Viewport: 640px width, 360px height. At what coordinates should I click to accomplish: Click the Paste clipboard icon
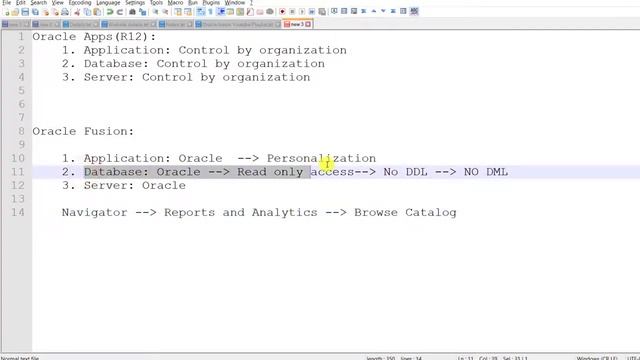point(97,12)
